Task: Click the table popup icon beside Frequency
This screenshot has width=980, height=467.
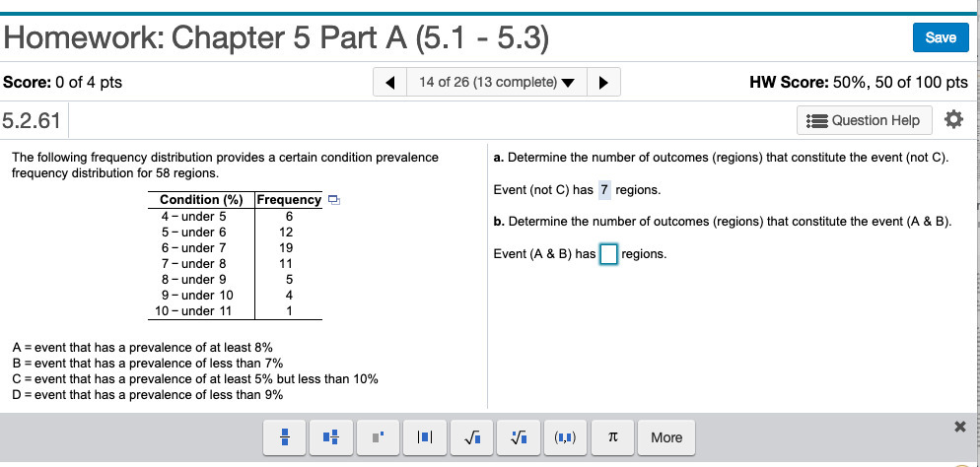Action: coord(334,201)
